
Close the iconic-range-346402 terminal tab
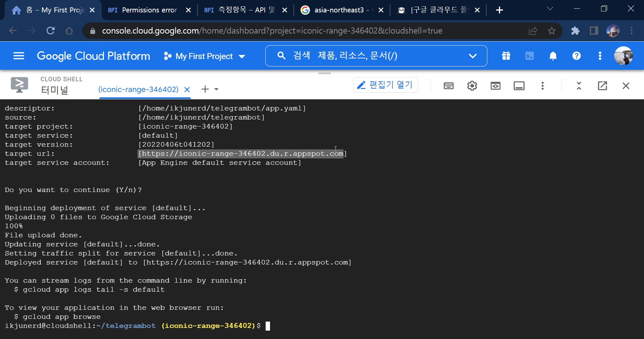point(187,90)
